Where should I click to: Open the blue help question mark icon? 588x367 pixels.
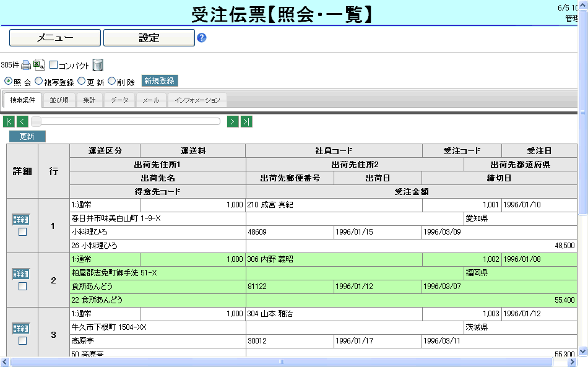point(202,38)
